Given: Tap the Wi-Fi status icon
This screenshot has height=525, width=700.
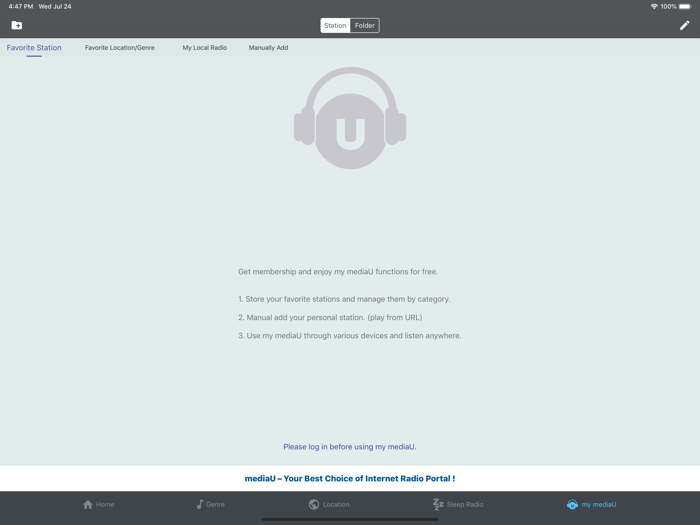Looking at the screenshot, I should coord(654,6).
